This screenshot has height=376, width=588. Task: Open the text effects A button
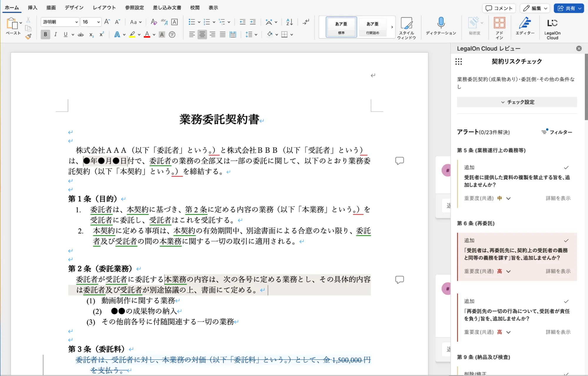[117, 34]
